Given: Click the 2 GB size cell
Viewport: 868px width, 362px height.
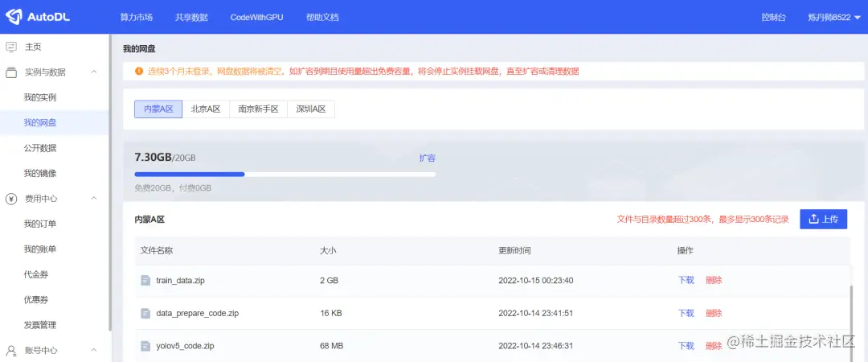Looking at the screenshot, I should pos(329,281).
